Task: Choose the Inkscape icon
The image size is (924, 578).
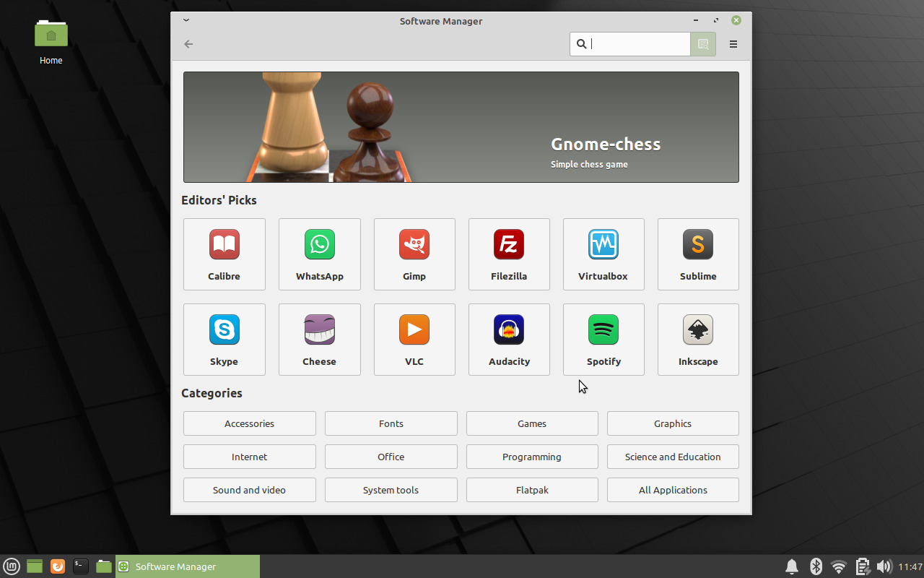Action: pyautogui.click(x=698, y=330)
